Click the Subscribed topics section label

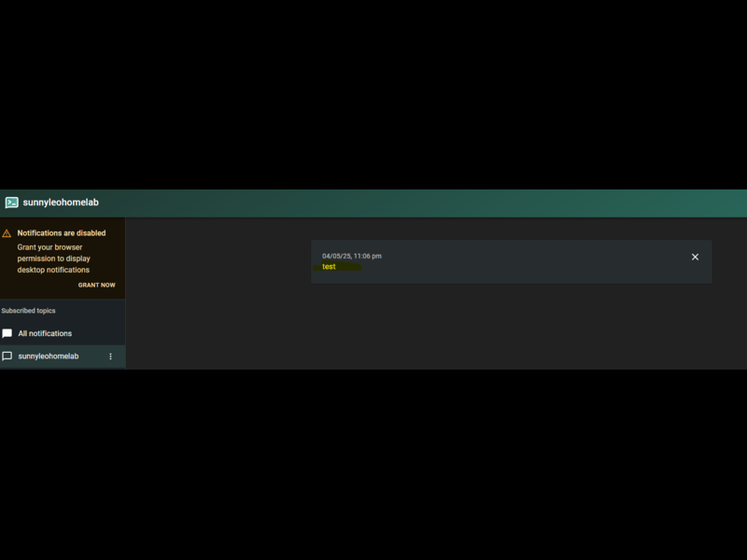(28, 311)
